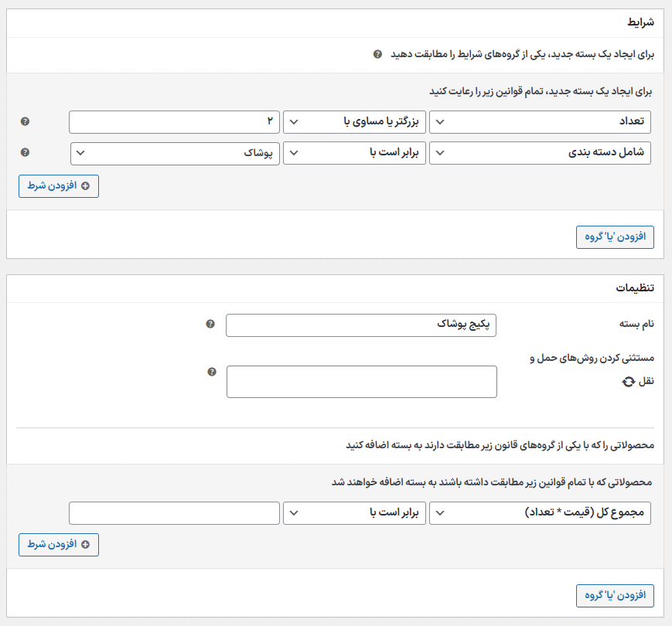Click the 'نام بسته' label
672x626 pixels.
pyautogui.click(x=637, y=324)
